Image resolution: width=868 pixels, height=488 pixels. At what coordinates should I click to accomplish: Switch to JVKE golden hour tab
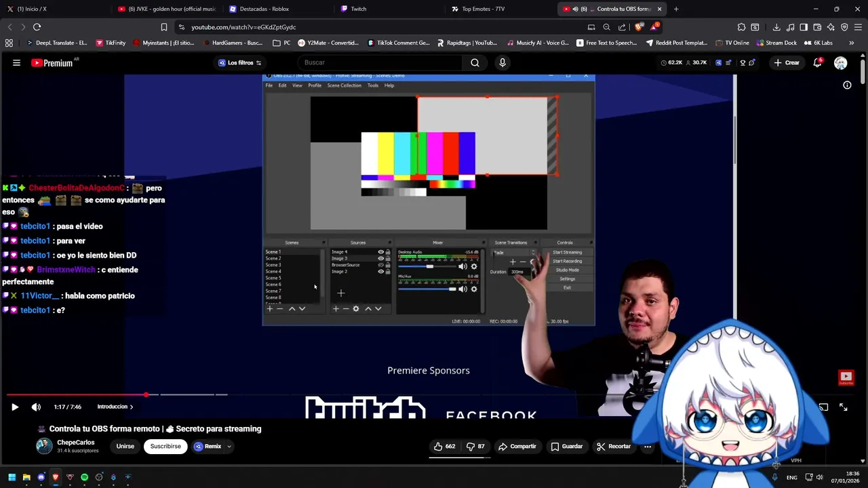coord(166,9)
